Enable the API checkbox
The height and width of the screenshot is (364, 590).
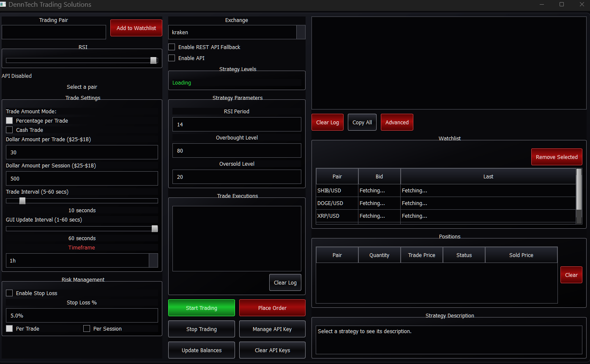[172, 58]
